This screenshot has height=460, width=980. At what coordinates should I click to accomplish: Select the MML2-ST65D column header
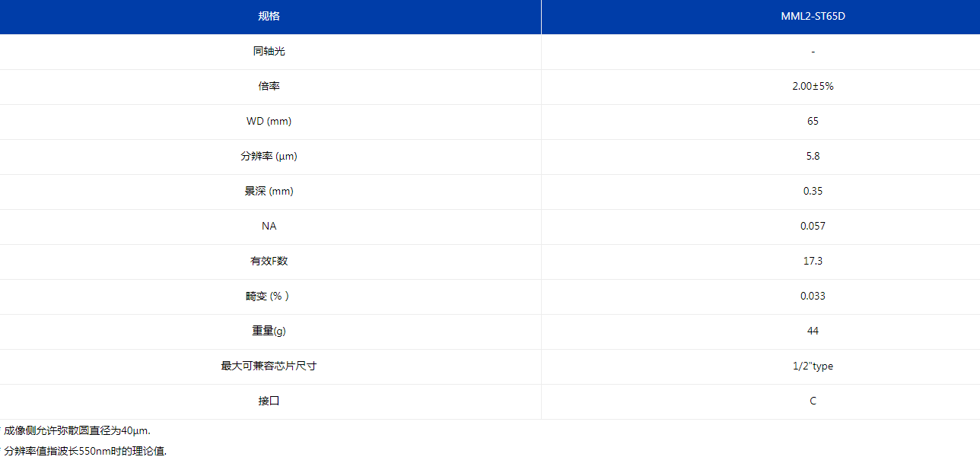(x=813, y=17)
